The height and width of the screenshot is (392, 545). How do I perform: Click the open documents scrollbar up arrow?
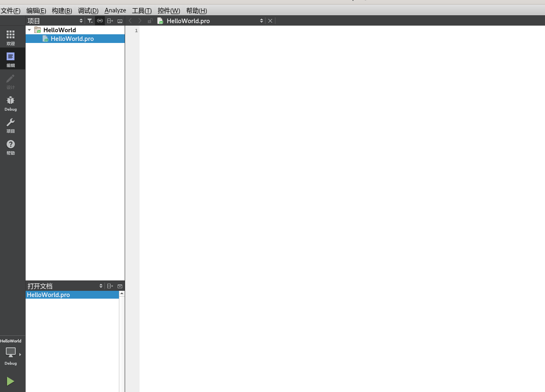click(x=122, y=293)
